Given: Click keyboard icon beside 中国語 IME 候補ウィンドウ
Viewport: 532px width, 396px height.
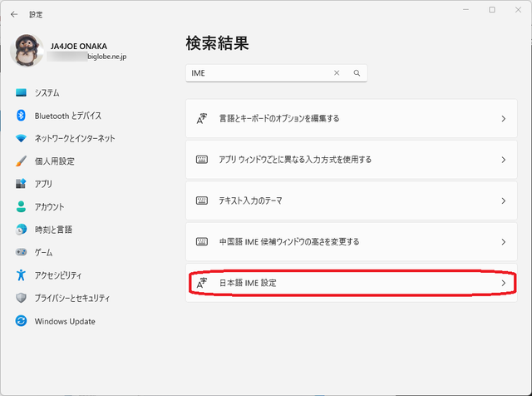Looking at the screenshot, I should 202,242.
